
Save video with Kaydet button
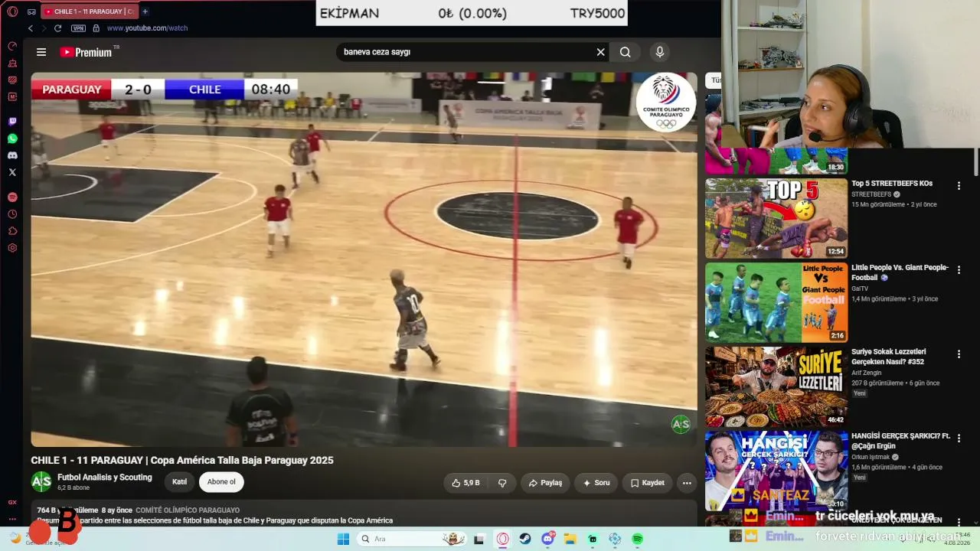(648, 483)
